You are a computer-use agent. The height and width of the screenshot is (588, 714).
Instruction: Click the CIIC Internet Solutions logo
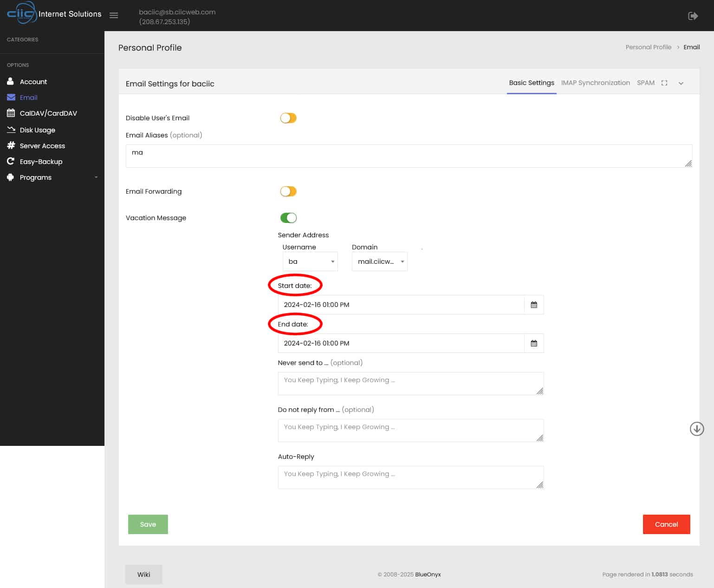tap(54, 13)
